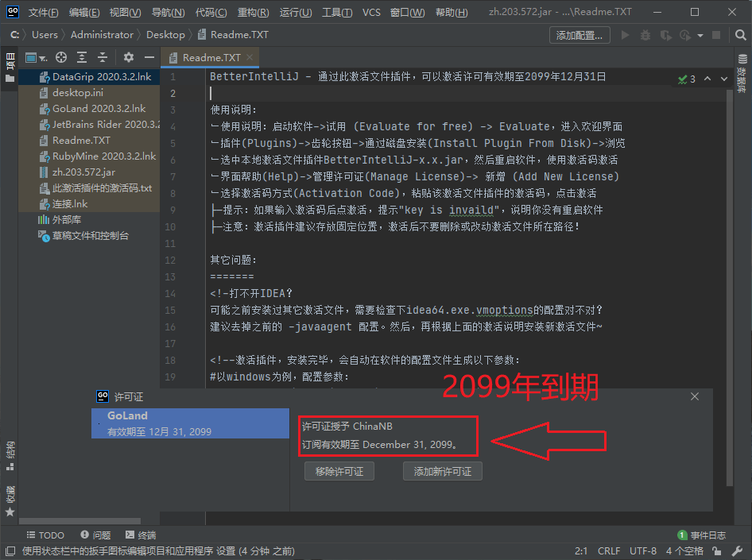This screenshot has width=752, height=560.
Task: Select 连接.lnk in project tree
Action: 89,203
